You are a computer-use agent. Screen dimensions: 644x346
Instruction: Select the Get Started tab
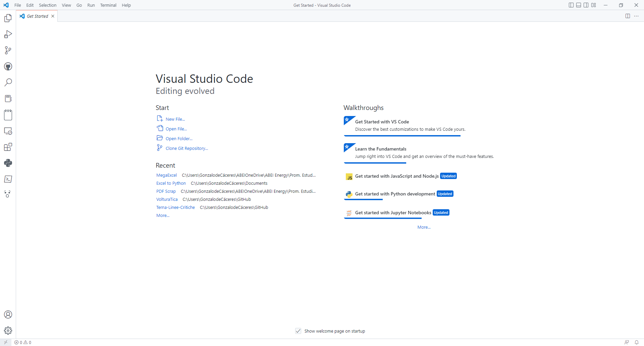(37, 16)
